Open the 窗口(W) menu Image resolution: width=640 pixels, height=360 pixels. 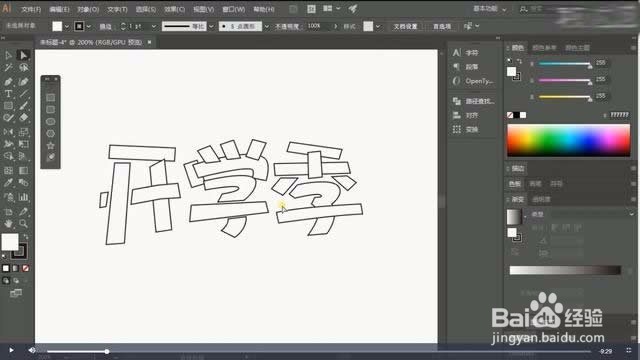(233, 9)
